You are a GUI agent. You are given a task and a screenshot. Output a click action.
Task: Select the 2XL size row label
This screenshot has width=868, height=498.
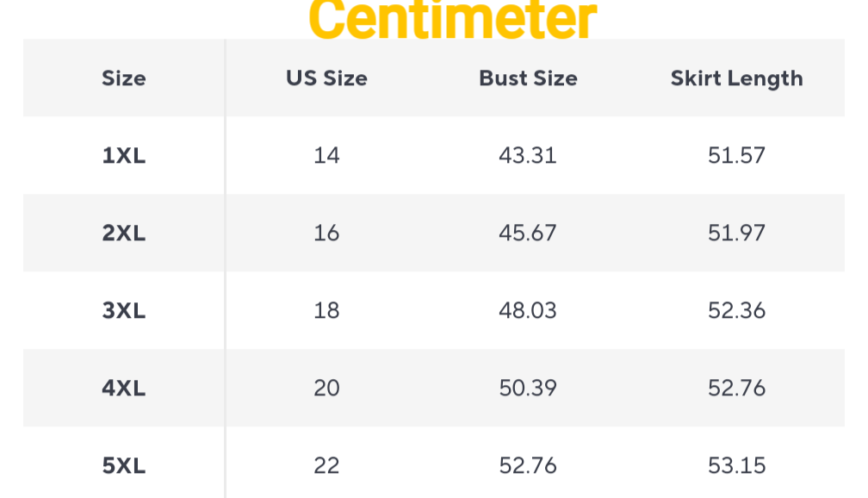(124, 233)
